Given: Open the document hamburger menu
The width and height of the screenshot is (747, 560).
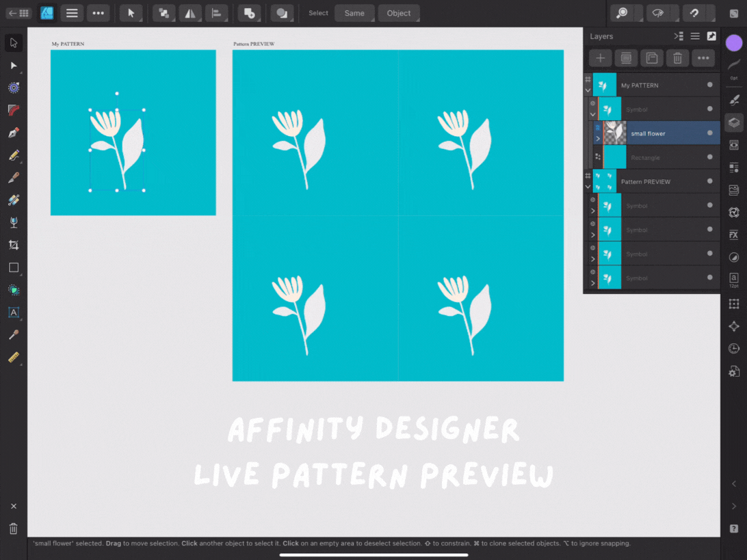Looking at the screenshot, I should (72, 14).
